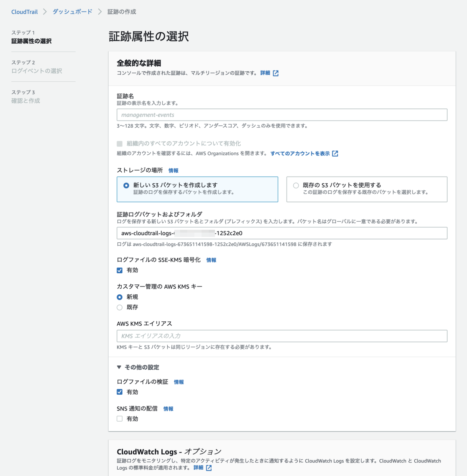Click the log path text starting ログは aws-cloudtrail-logs

coord(224,244)
